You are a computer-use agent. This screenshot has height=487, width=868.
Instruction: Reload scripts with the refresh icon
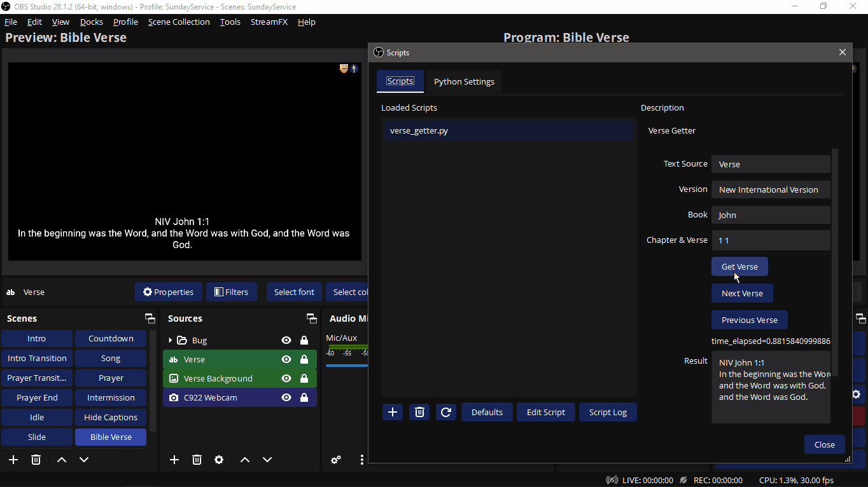[x=446, y=412]
